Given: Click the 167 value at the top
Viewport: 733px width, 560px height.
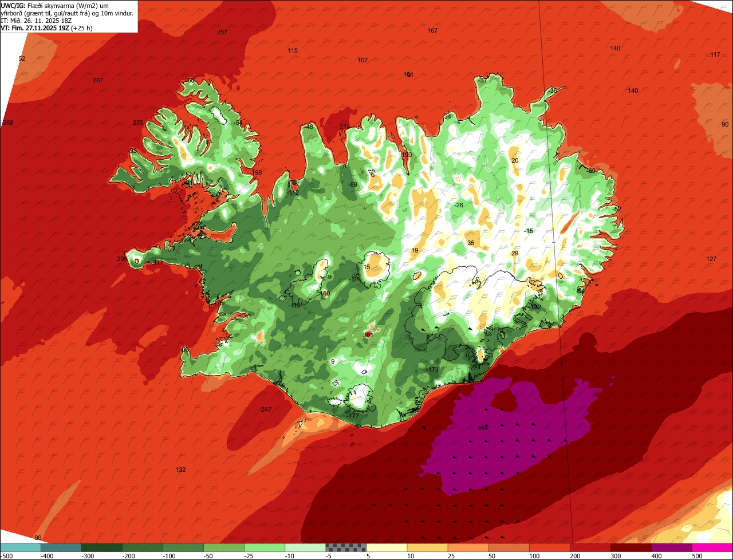Looking at the screenshot, I should tap(432, 30).
